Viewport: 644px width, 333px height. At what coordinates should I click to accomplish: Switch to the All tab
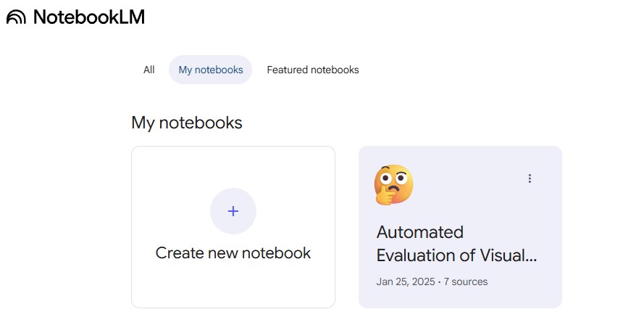pyautogui.click(x=149, y=70)
